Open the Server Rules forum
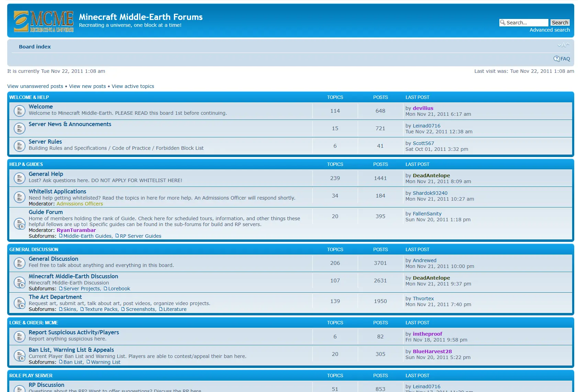Image resolution: width=578 pixels, height=392 pixels. click(45, 142)
